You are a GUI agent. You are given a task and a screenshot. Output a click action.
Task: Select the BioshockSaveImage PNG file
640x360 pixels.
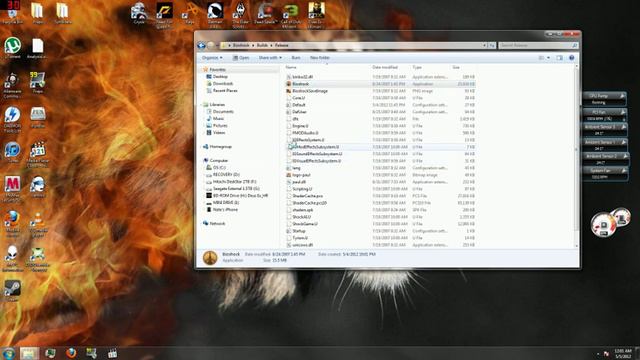380,91
